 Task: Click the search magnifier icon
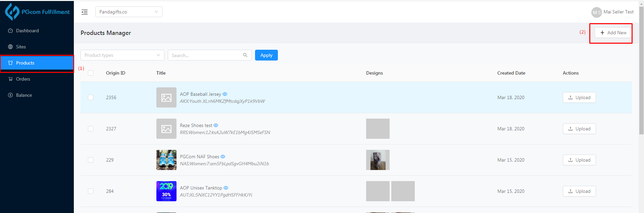tap(245, 55)
